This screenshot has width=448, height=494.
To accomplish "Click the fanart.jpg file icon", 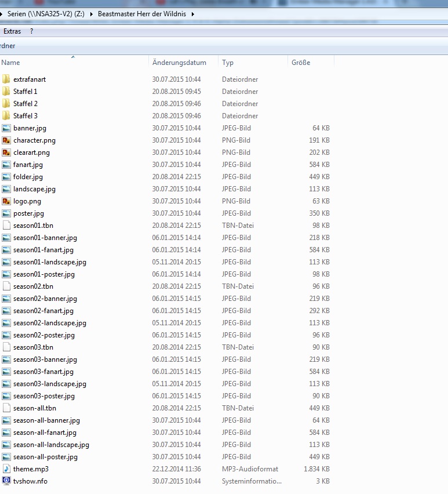I will pyautogui.click(x=6, y=165).
